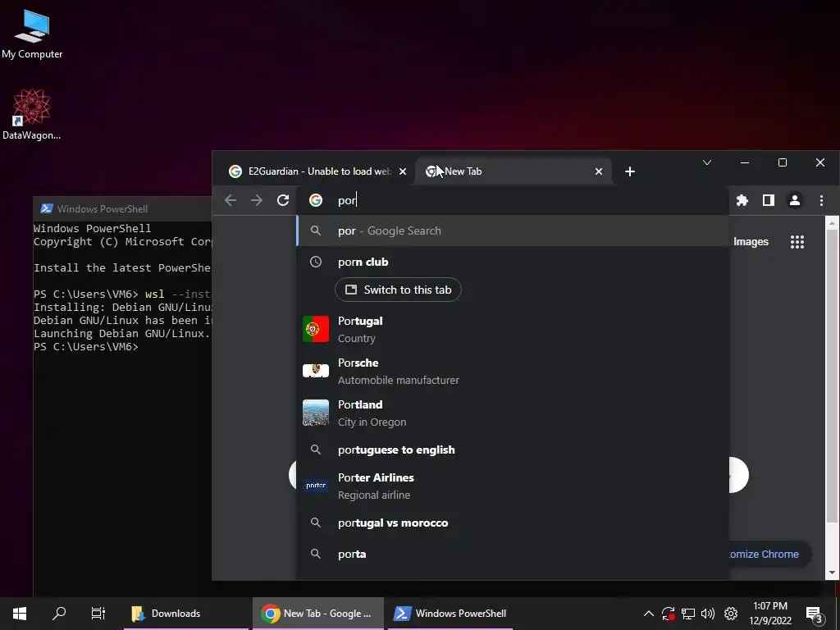
Task: Expand Chrome's tab search chevron
Action: click(x=706, y=162)
